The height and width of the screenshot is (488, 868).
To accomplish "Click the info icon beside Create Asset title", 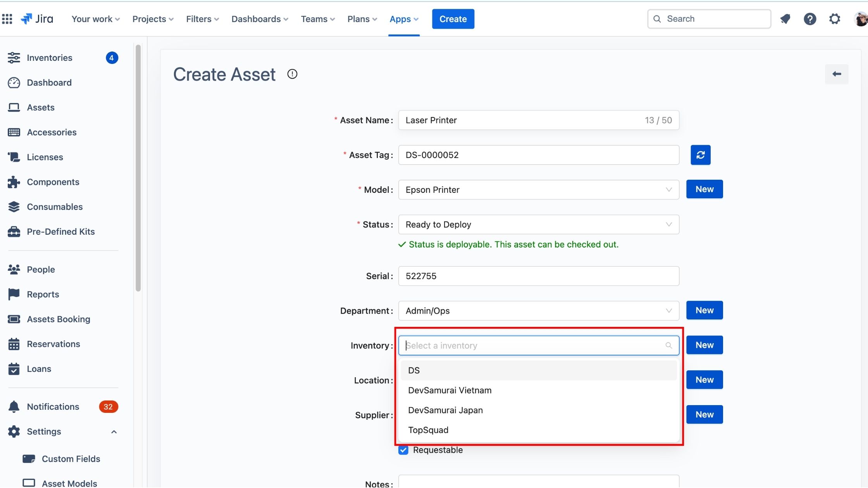I will (292, 74).
